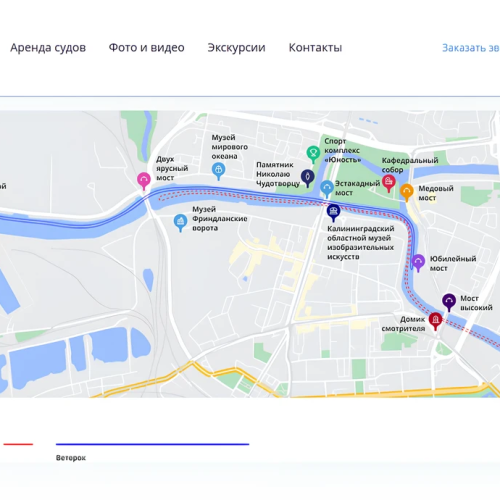Select the Ветерок route tab
The width and height of the screenshot is (500, 500).
[x=71, y=458]
